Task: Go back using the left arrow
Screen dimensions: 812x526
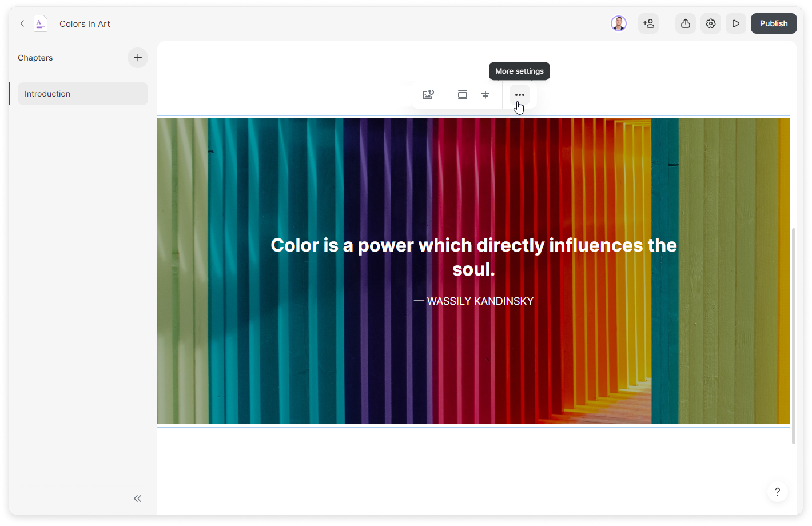Action: [22, 23]
